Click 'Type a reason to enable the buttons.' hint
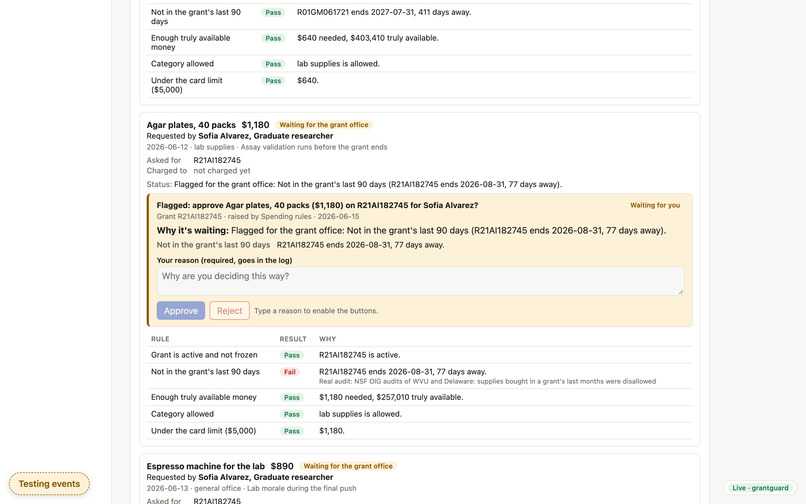This screenshot has width=806, height=504. 316,311
